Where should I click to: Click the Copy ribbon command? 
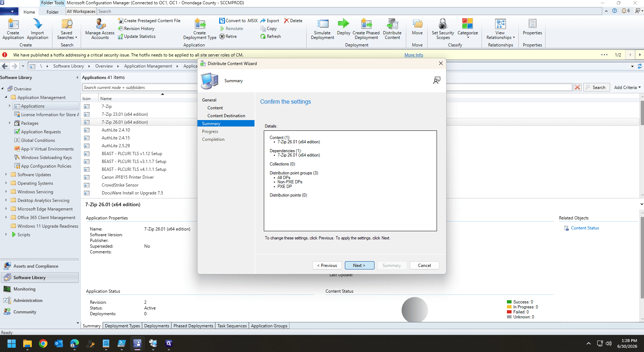(268, 29)
